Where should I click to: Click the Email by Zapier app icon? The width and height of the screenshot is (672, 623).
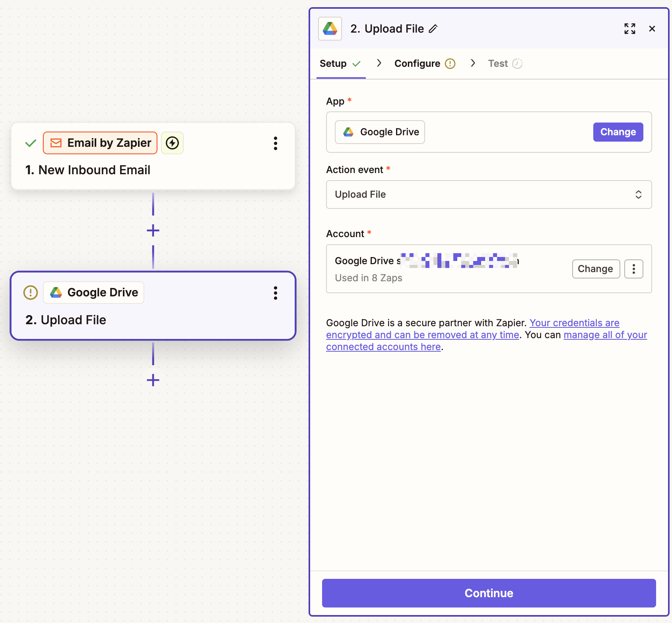point(56,143)
